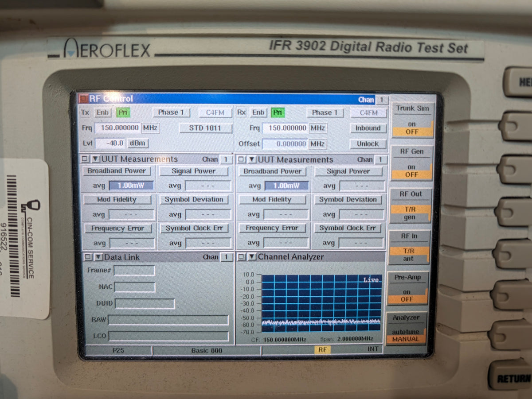Toggle the Trunk Sim on/OFF soft key
Image resolution: width=532 pixels, height=399 pixels.
coord(412,120)
